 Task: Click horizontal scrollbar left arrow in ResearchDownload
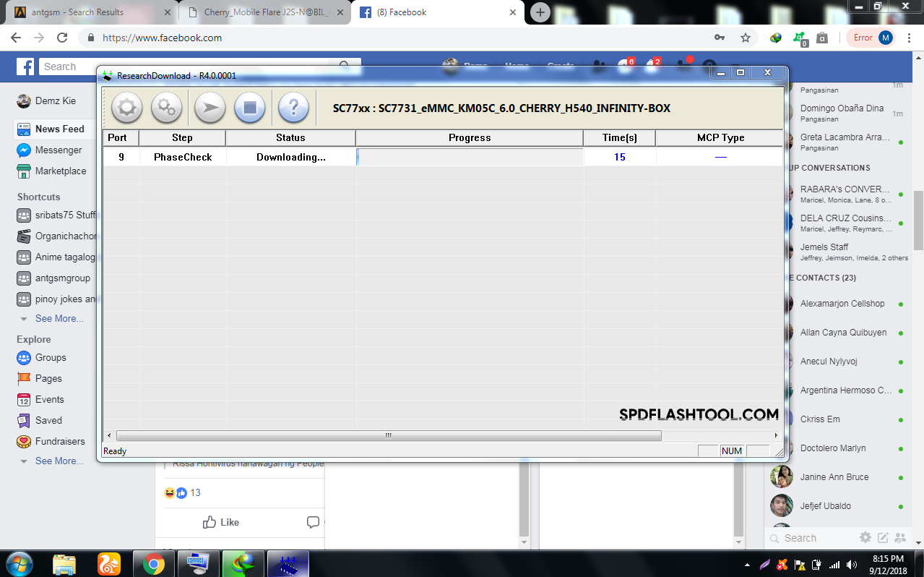click(110, 435)
